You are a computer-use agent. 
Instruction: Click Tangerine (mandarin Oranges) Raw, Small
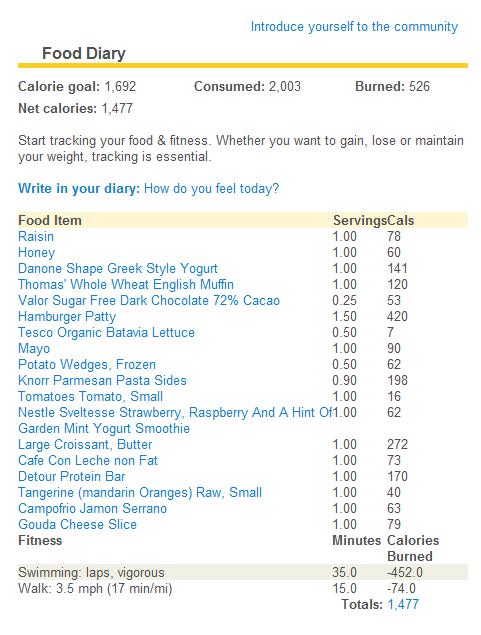(140, 493)
